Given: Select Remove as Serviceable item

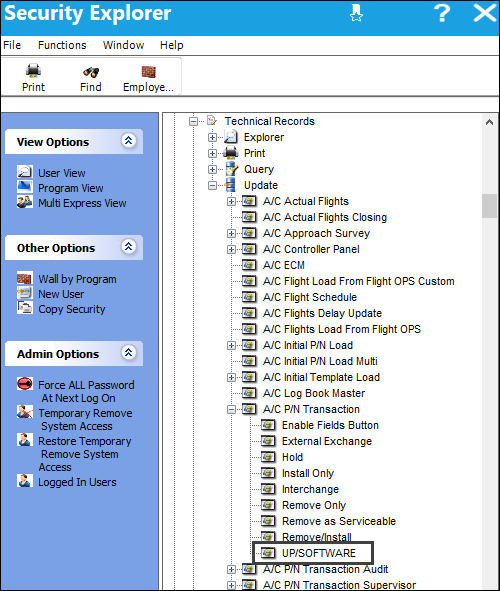Looking at the screenshot, I should point(339,521).
